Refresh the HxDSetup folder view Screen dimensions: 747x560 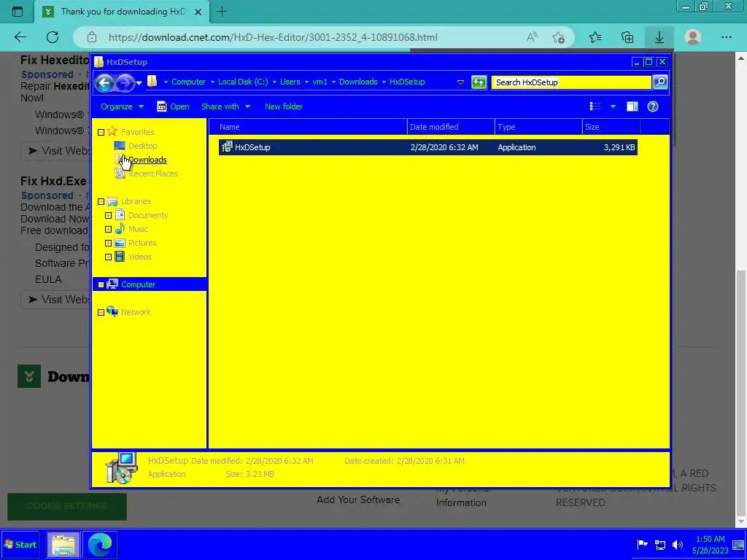pos(479,82)
